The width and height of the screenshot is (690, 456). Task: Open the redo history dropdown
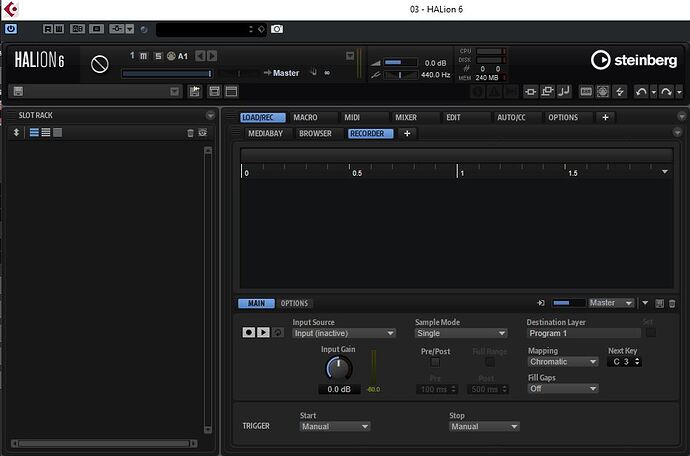point(679,92)
